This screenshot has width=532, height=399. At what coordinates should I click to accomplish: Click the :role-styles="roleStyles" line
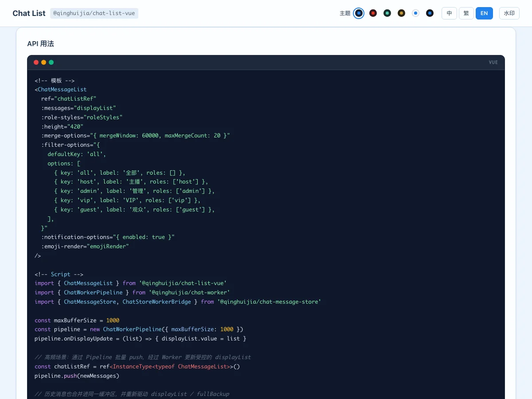pyautogui.click(x=82, y=117)
